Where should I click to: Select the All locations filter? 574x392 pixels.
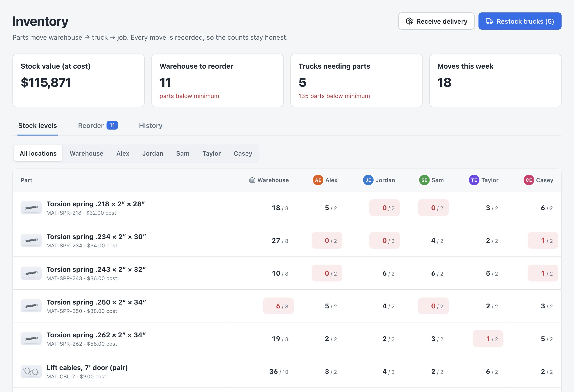38,153
